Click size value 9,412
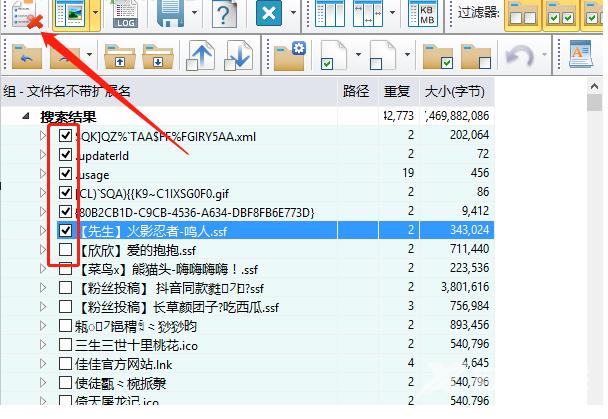Image resolution: width=608 pixels, height=419 pixels. coord(475,211)
